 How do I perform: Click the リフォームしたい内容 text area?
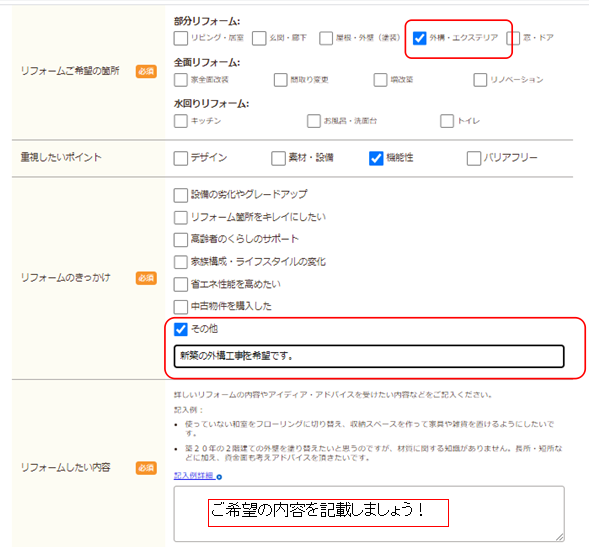click(369, 513)
